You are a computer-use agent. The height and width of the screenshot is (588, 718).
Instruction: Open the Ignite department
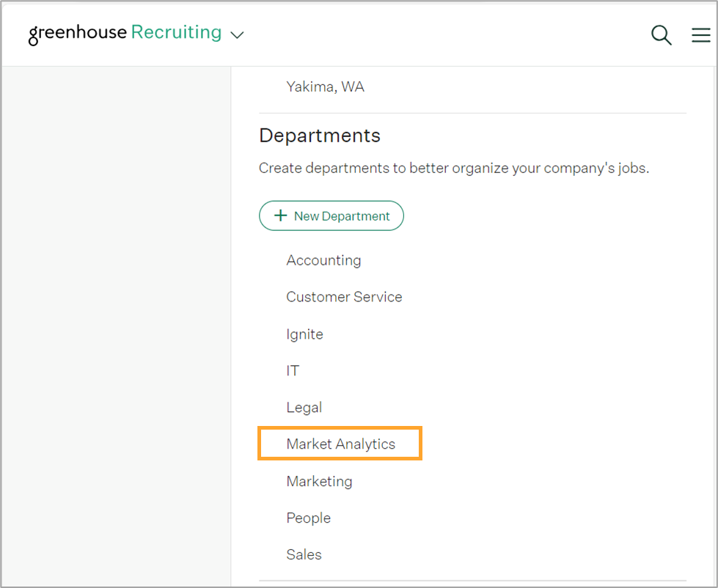coord(304,334)
